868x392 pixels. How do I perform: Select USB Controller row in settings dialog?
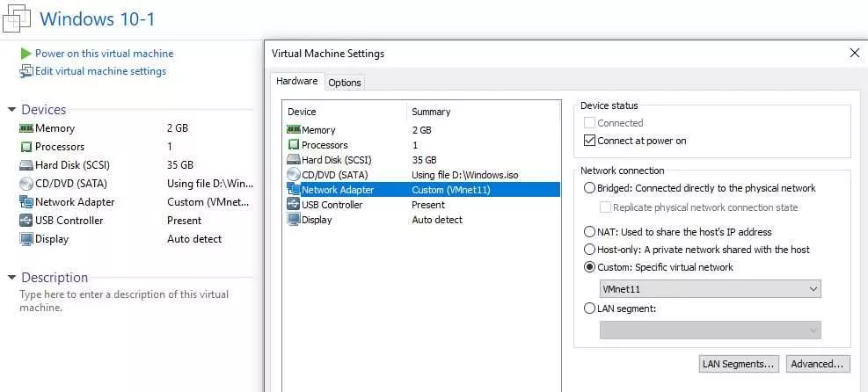[x=422, y=205]
